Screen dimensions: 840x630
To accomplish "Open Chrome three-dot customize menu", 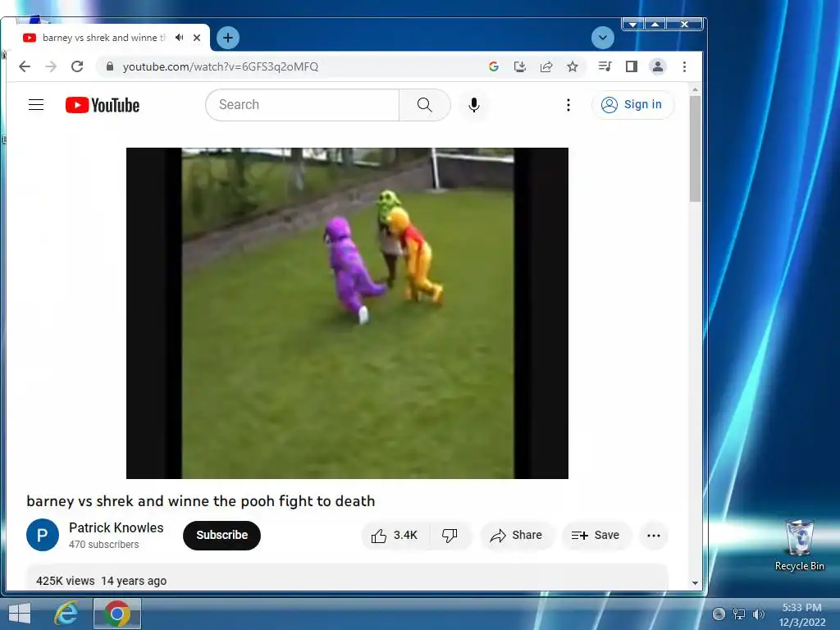I will (685, 66).
